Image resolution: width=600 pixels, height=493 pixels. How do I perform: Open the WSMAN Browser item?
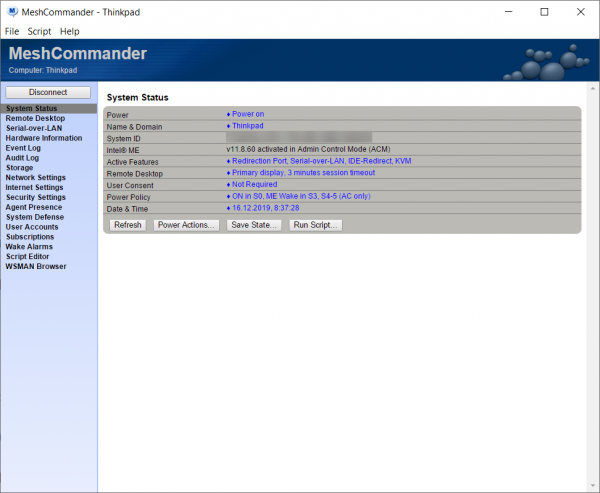click(36, 266)
